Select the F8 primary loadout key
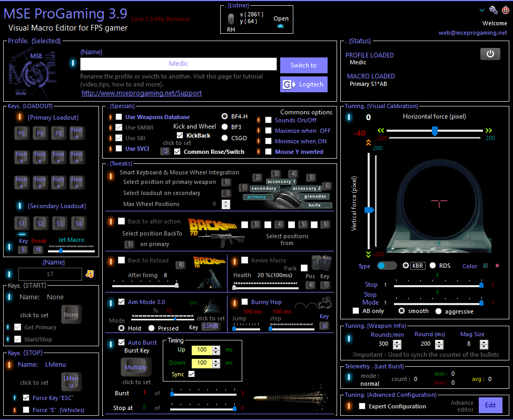Image resolution: width=513 pixels, height=420 pixels. [x=58, y=133]
